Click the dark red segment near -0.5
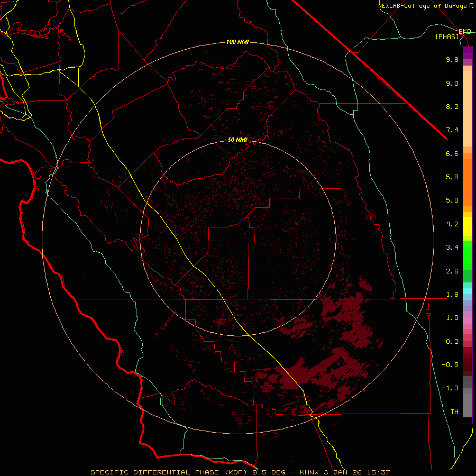This screenshot has width=476, height=476. click(x=467, y=364)
